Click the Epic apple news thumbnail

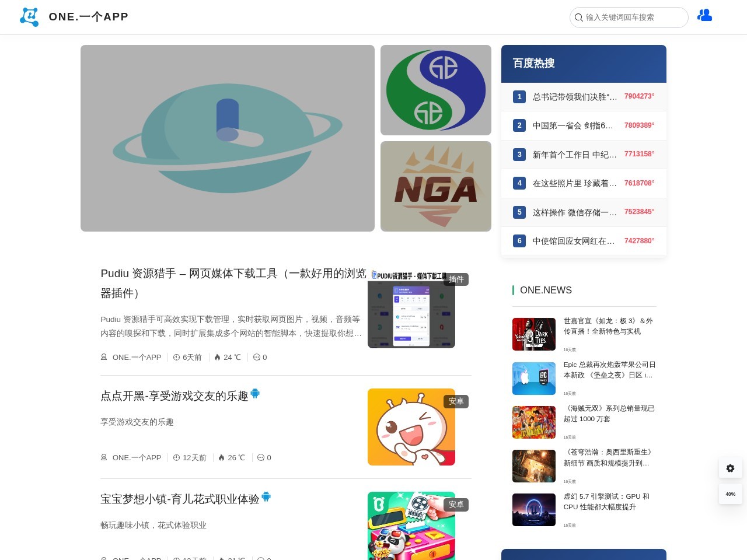coord(533,378)
